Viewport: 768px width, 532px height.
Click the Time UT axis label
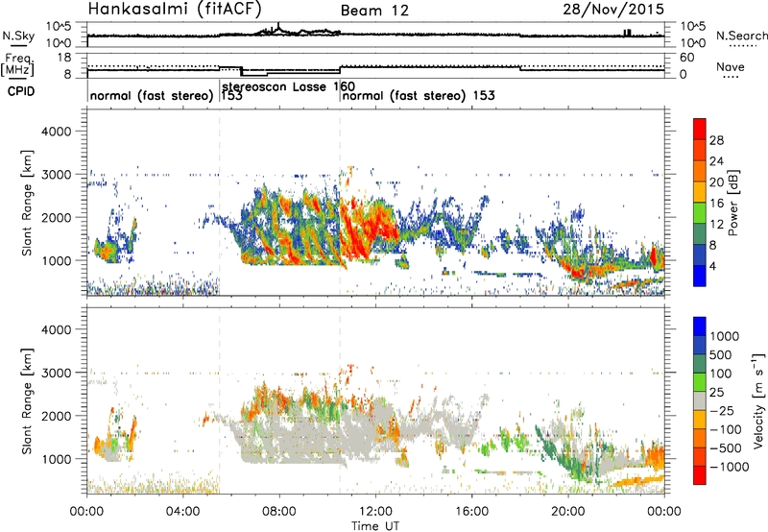375,526
